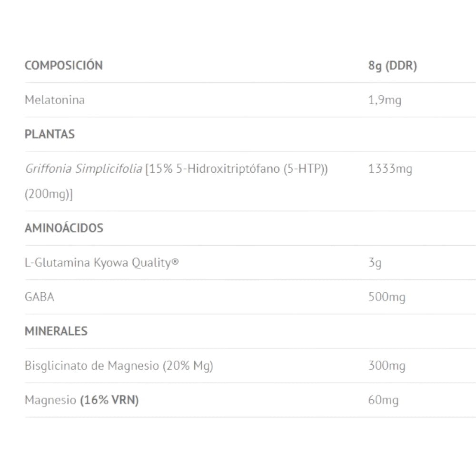476x476 pixels.
Task: Click the (200mg)] text on second line
Action: 49,194
